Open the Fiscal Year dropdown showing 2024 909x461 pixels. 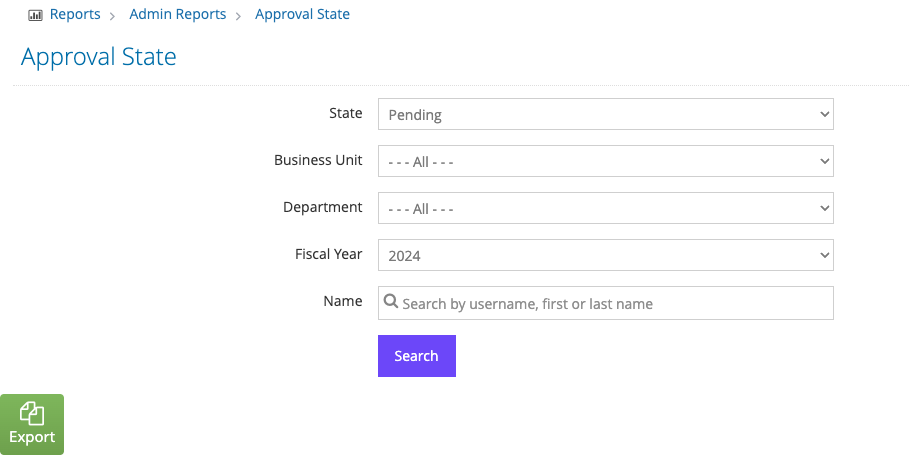606,255
